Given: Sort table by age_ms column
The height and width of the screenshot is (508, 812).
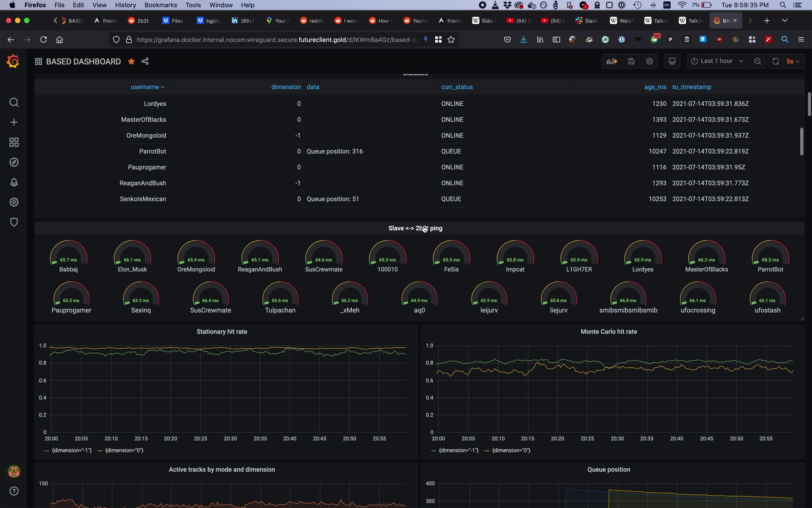Looking at the screenshot, I should coord(655,87).
